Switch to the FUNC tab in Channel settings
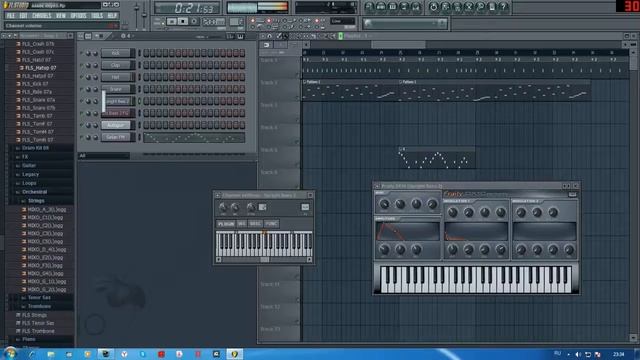Viewport: 640px width, 360px height. click(x=271, y=224)
